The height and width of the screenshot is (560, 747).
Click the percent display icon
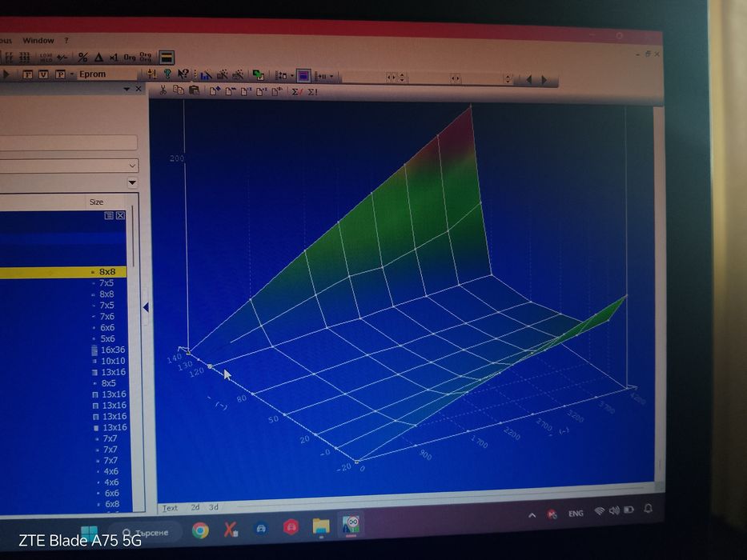[83, 58]
